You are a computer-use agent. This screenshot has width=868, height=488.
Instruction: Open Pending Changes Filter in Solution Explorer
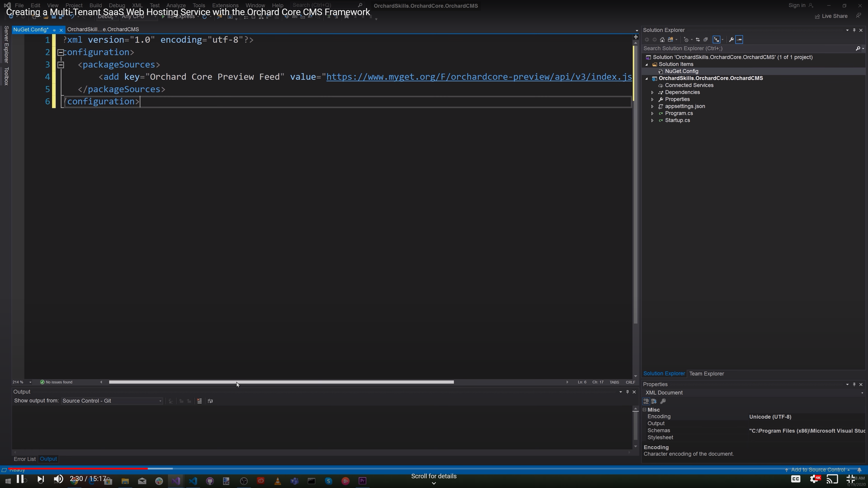[x=686, y=40]
